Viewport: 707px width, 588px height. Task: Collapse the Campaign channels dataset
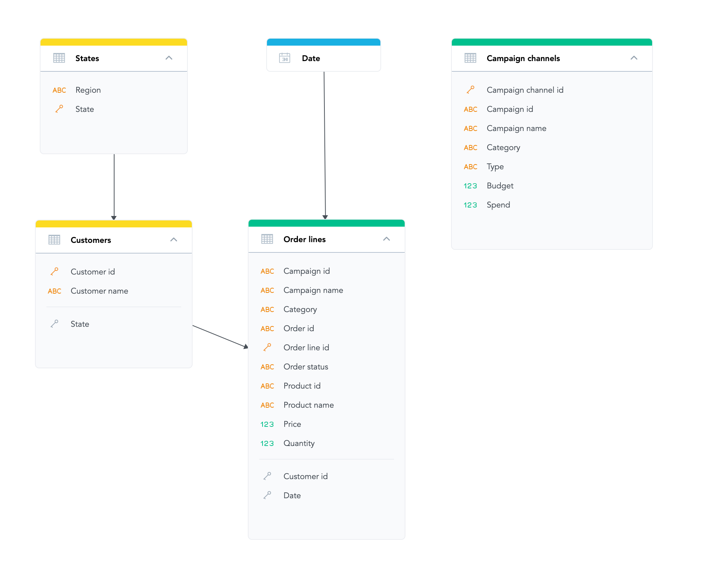click(634, 58)
